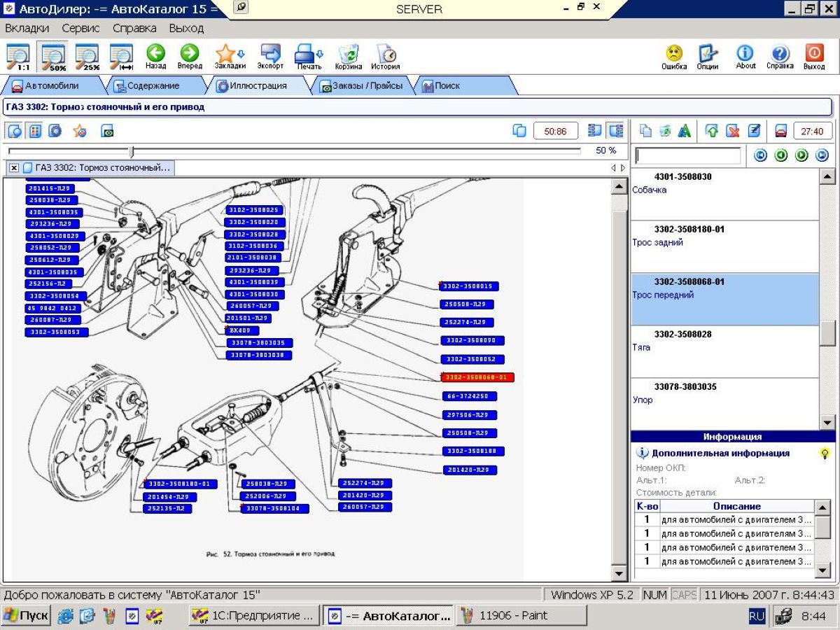Jump to first part with blue rewind button

click(761, 156)
